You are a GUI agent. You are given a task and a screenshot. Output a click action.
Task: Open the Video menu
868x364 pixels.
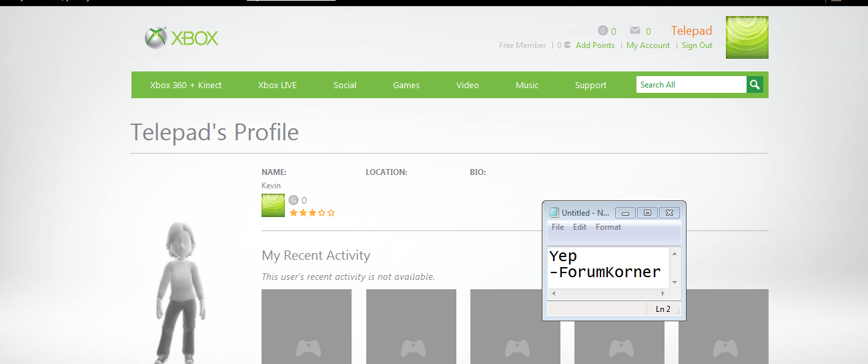(468, 85)
